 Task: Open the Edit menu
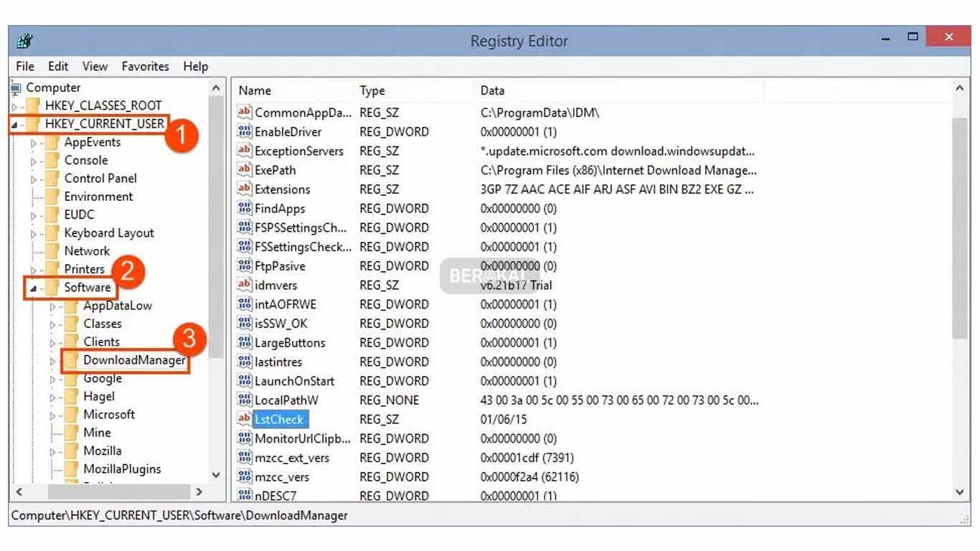[58, 66]
